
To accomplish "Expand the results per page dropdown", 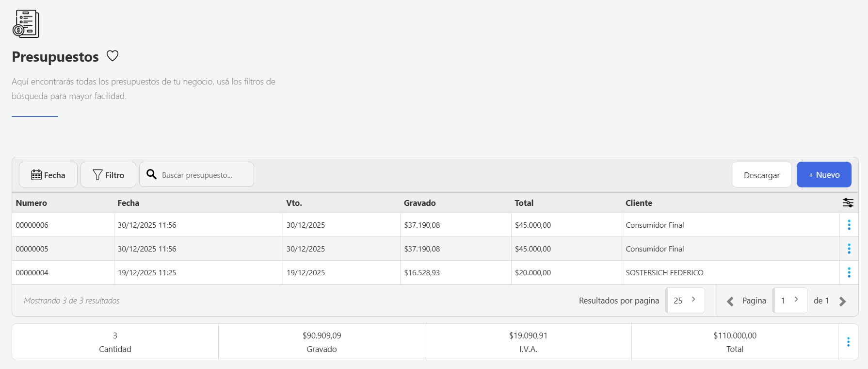I will click(x=685, y=300).
